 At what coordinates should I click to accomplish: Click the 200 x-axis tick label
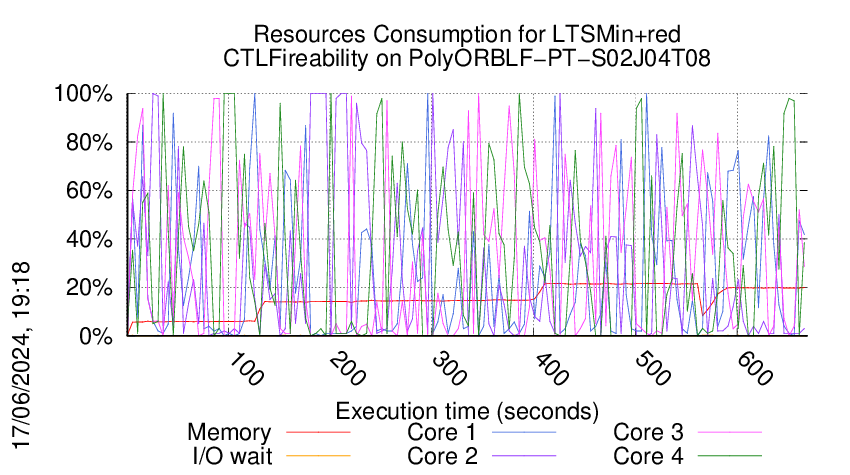pos(347,369)
